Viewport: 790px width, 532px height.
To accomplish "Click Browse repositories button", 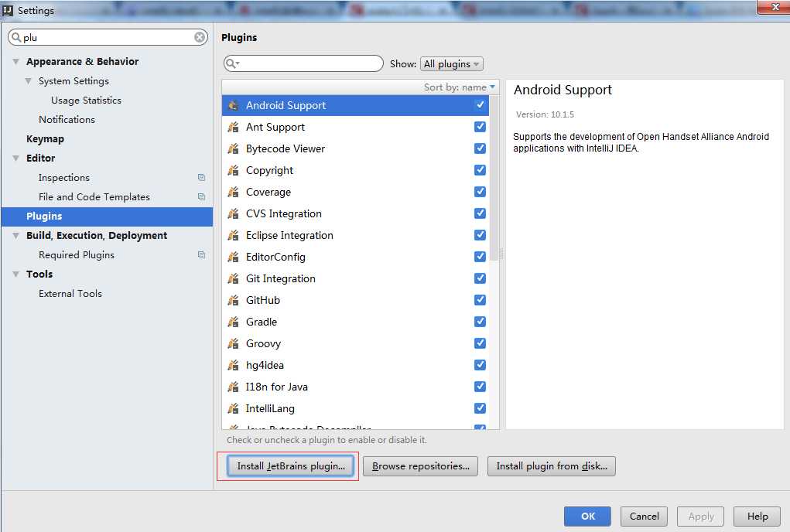I will pyautogui.click(x=420, y=466).
